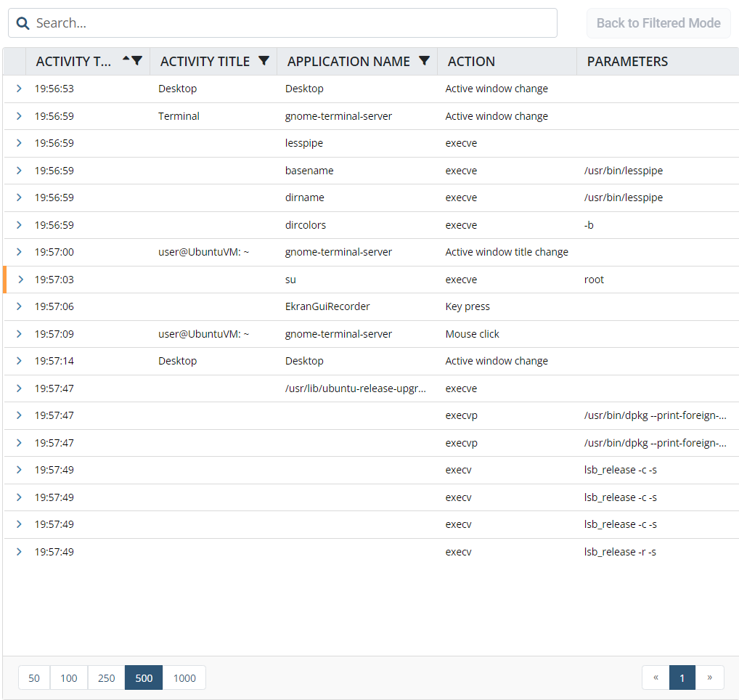Click the Action column header
Screen dimensions: 739x700
[472, 62]
